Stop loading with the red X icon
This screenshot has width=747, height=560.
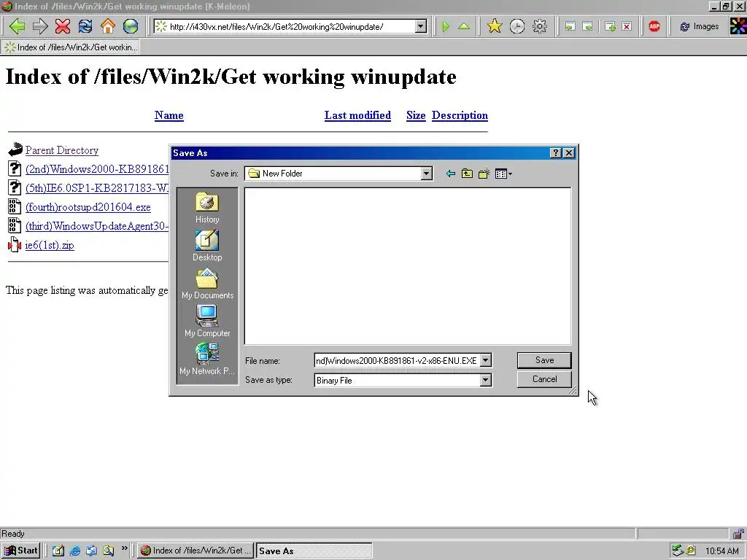click(x=63, y=26)
